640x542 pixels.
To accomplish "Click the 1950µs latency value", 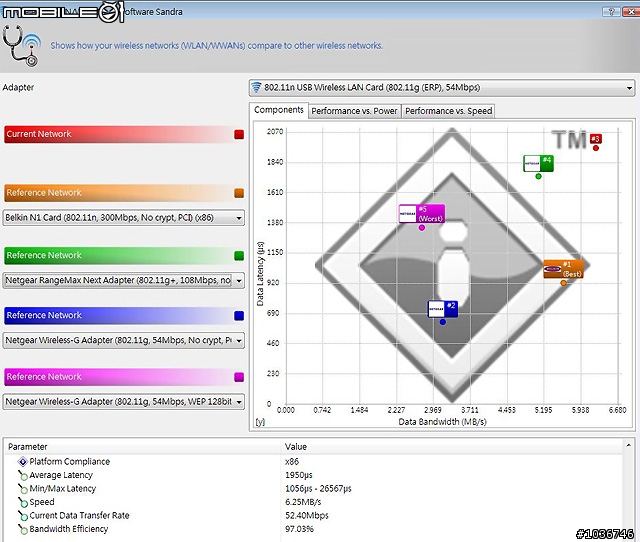I will pyautogui.click(x=299, y=475).
